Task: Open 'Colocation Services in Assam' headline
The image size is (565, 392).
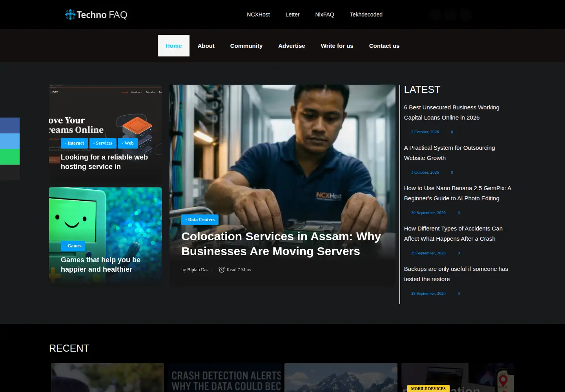Action: [x=281, y=244]
